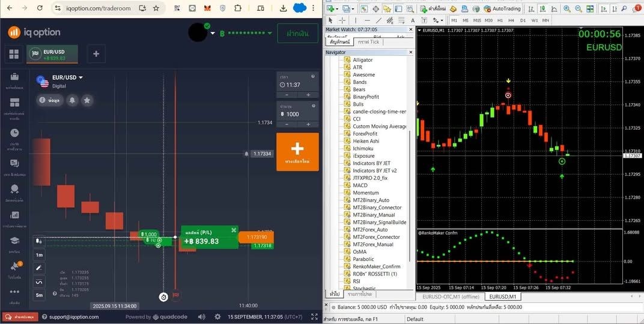
Task: Switch MT4 chart to candlesticks
Action: click(x=542, y=8)
